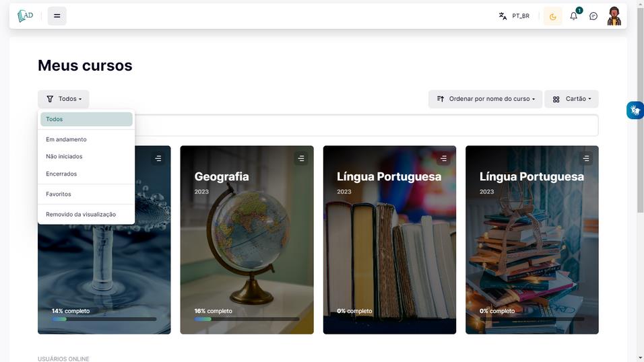
Task: Open the messages chat bubble icon
Action: (593, 16)
